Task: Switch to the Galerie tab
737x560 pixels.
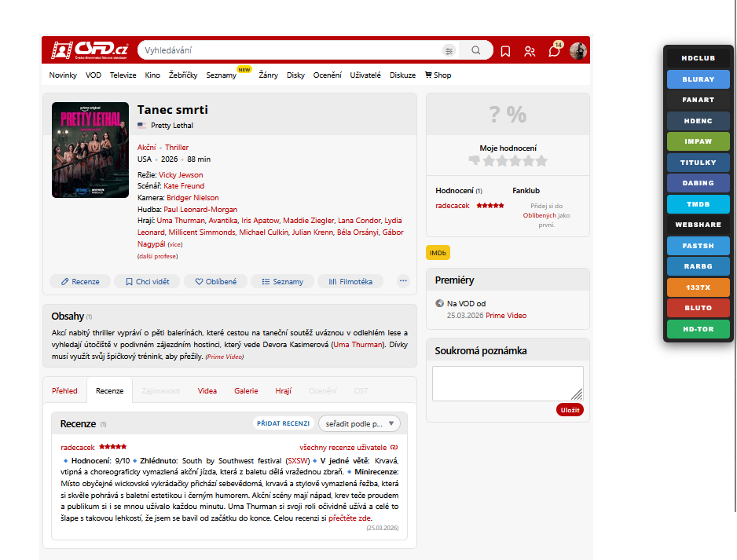Action: tap(246, 391)
